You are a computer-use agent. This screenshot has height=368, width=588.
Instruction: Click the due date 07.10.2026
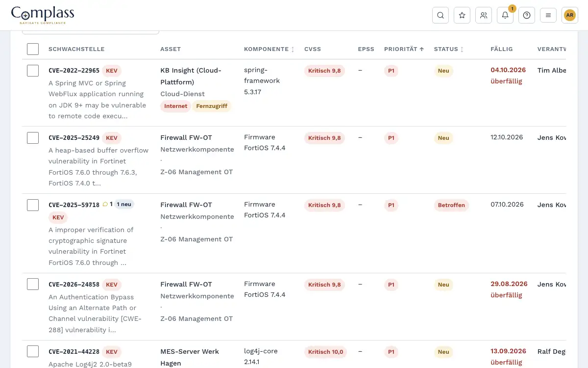(x=507, y=205)
